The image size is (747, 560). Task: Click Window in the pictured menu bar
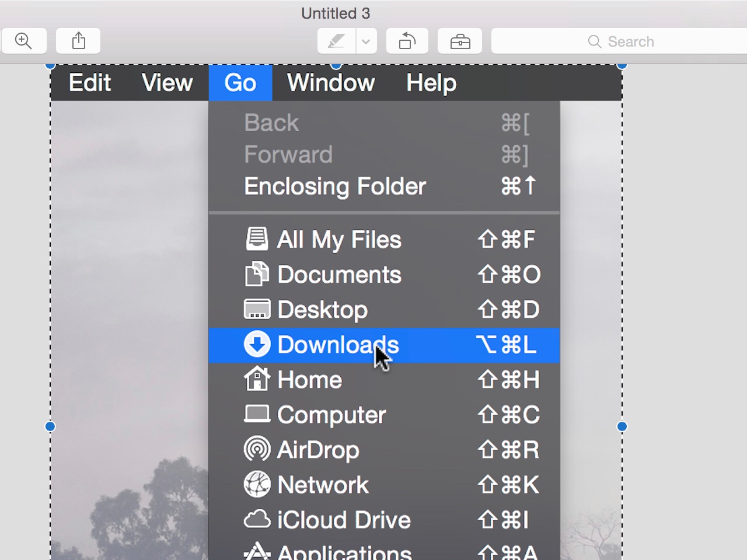[331, 83]
